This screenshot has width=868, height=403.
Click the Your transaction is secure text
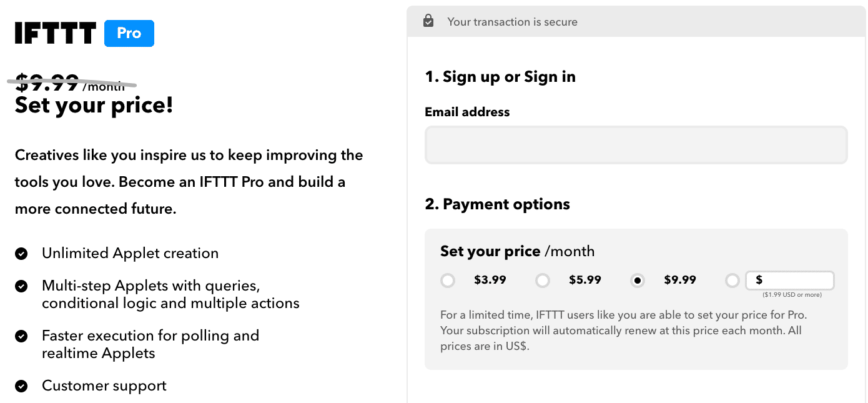point(512,22)
